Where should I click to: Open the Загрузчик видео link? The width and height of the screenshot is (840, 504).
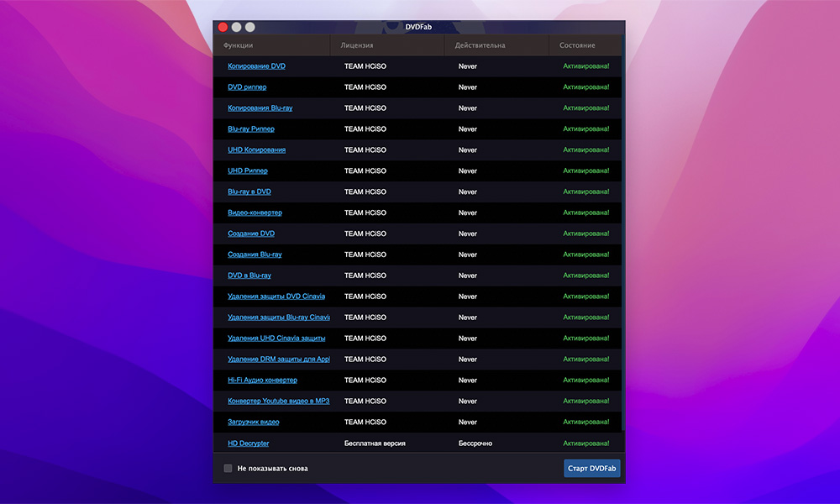click(253, 423)
